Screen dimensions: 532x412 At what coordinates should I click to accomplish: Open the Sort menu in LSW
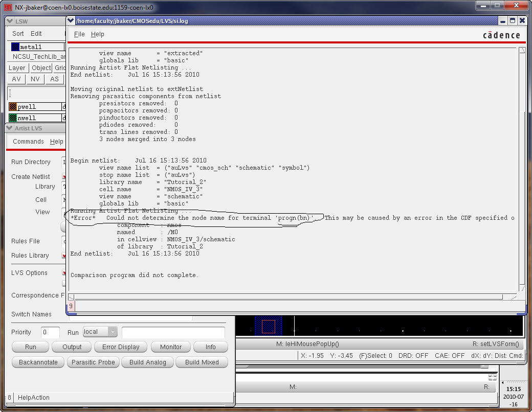(x=18, y=33)
